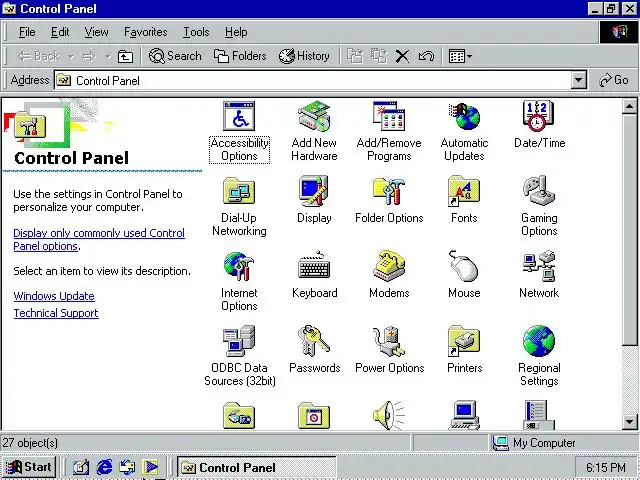This screenshot has height=480, width=640.
Task: Follow the Technical Support link
Action: pos(56,313)
